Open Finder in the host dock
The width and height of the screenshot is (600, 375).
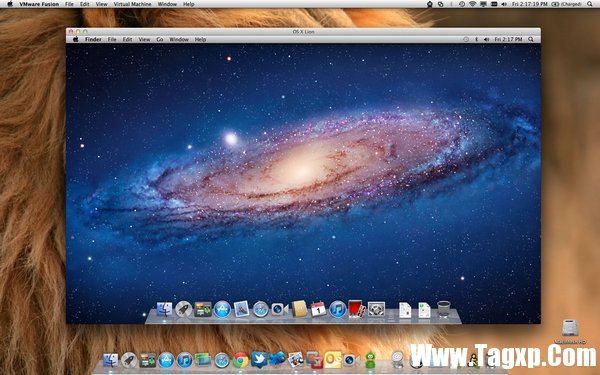tap(111, 360)
